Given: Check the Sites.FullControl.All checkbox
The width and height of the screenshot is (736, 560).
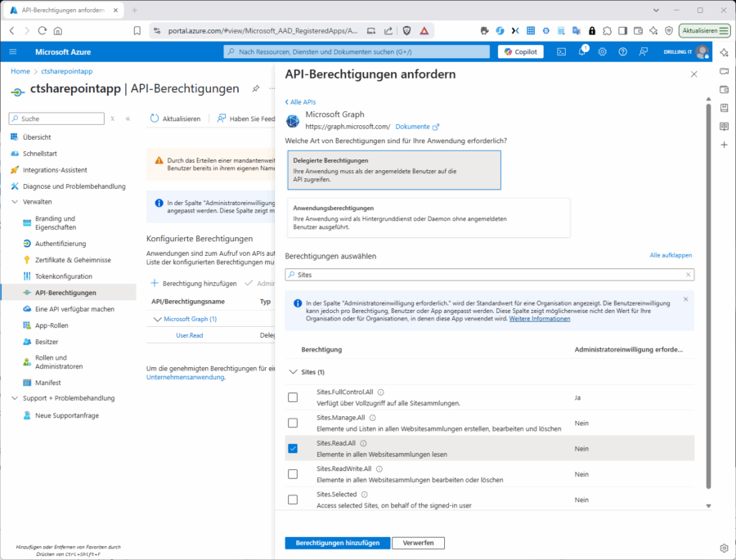Looking at the screenshot, I should coord(293,397).
